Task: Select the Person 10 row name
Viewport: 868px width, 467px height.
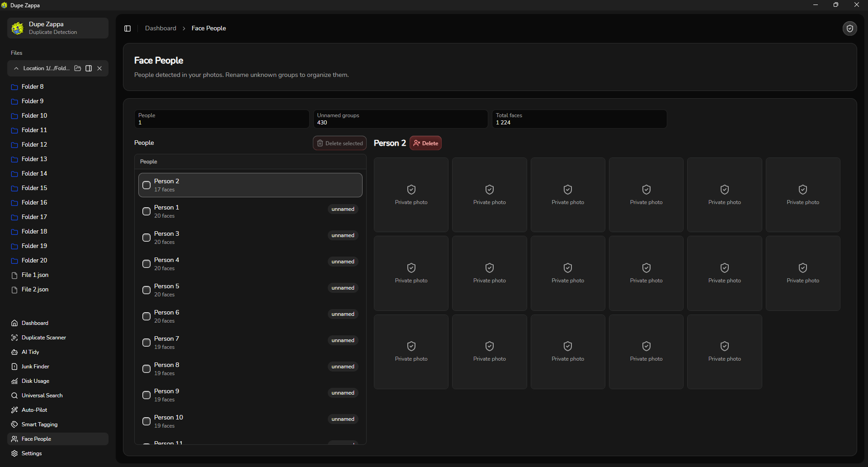Action: click(169, 417)
